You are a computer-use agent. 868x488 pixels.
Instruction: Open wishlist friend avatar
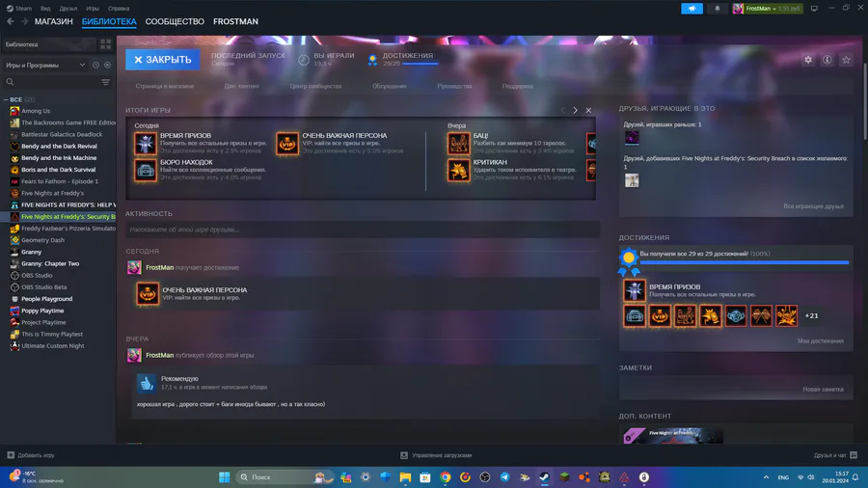tap(632, 179)
